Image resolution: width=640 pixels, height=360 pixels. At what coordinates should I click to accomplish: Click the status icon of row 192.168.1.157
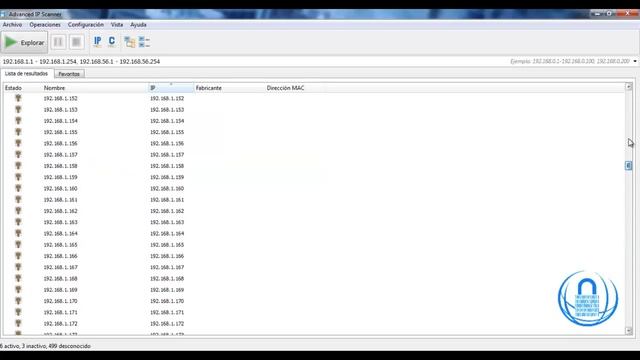tap(18, 155)
